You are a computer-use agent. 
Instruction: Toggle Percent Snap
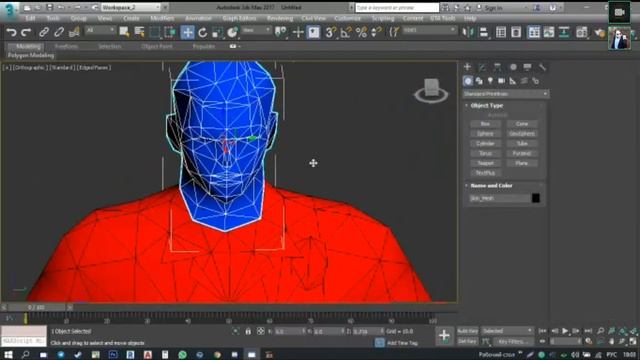point(361,32)
